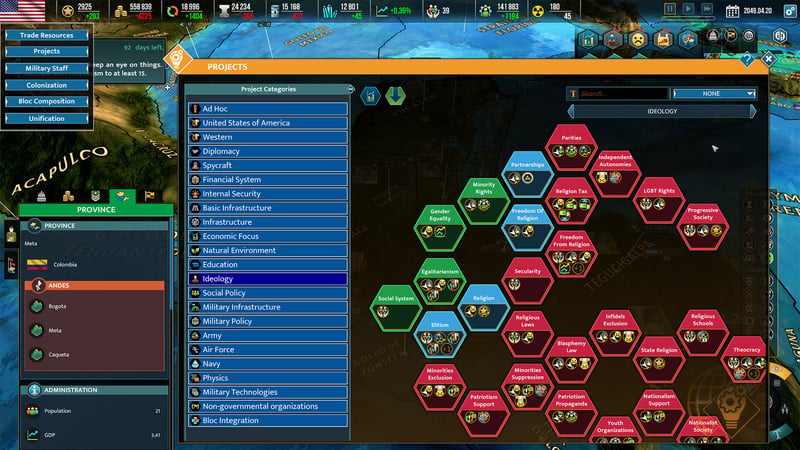Open the coins stack tab in province panel

(x=68, y=196)
